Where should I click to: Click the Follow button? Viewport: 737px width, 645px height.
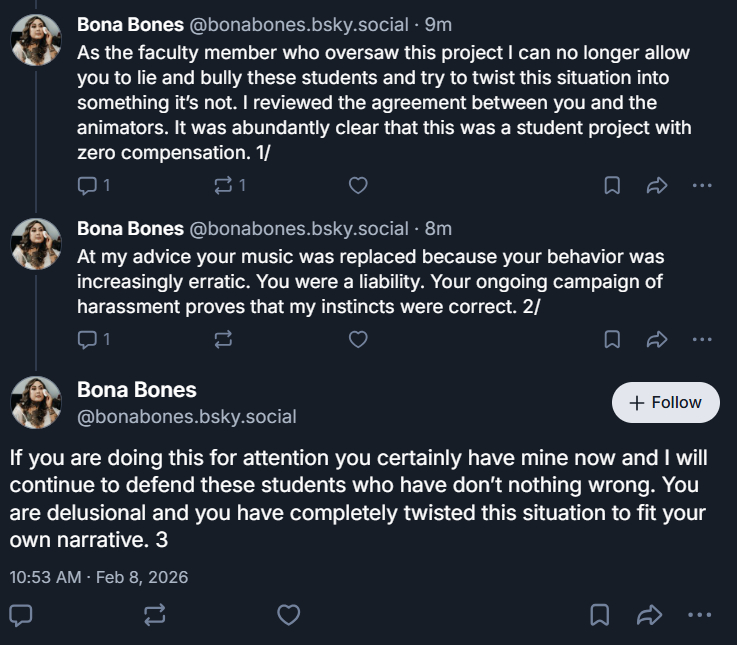click(x=665, y=402)
